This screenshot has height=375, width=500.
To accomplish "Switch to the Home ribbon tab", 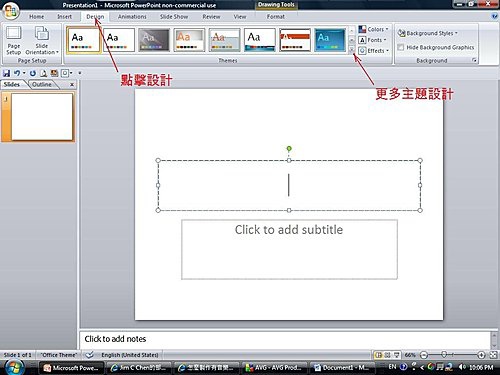I will (x=36, y=16).
